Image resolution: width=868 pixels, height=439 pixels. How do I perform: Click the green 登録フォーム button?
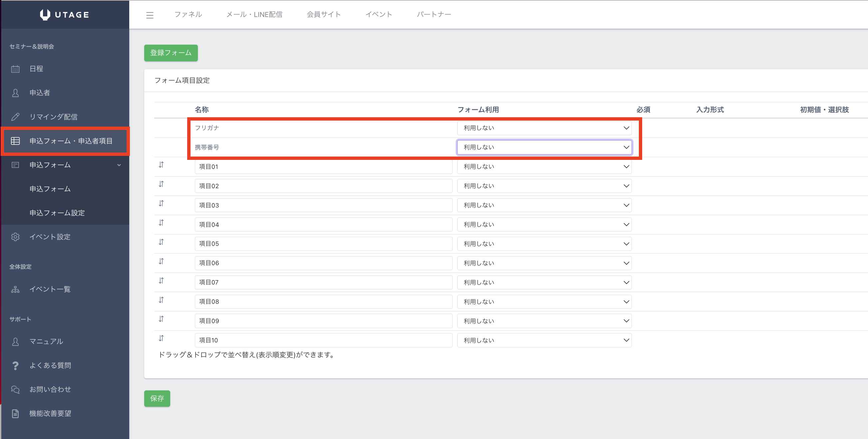[x=171, y=53]
